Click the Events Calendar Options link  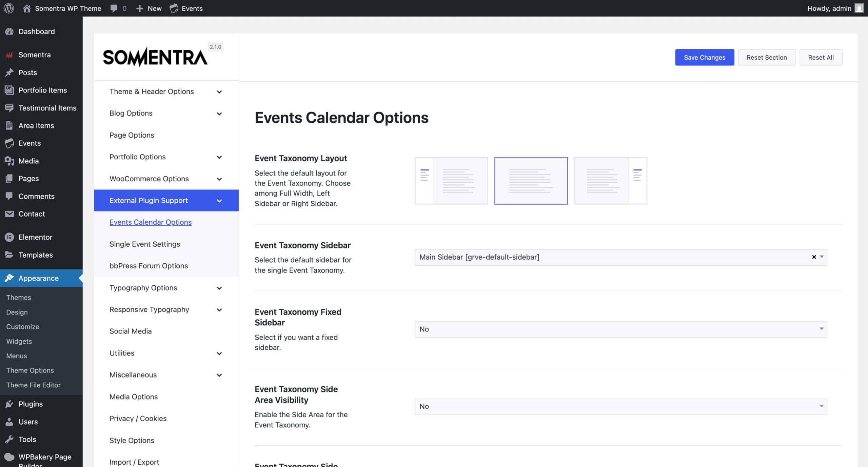[151, 222]
